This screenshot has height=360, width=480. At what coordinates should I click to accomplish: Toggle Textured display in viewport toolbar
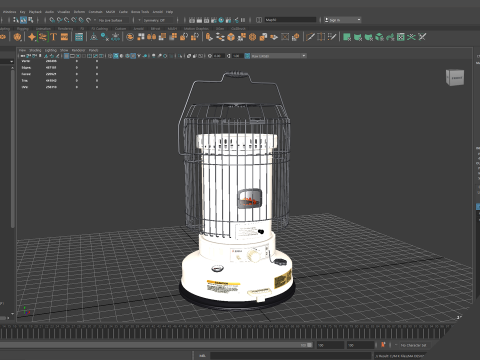click(133, 56)
